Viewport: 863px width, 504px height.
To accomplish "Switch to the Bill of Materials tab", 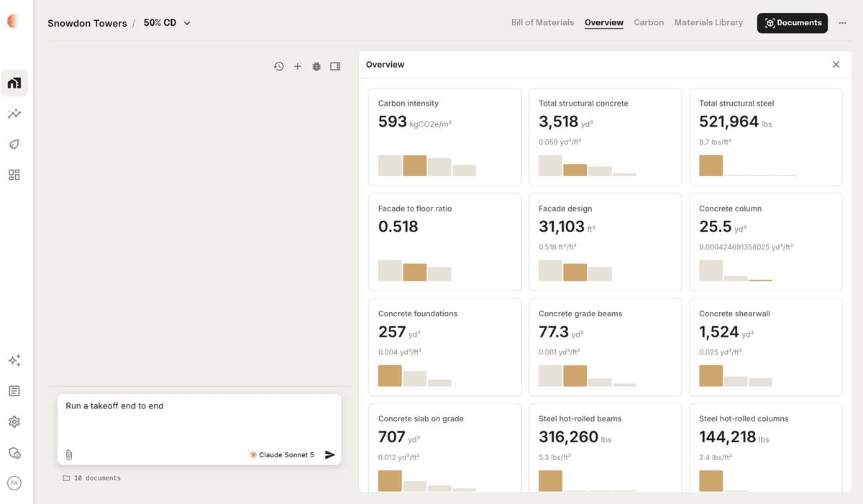I will click(x=542, y=23).
